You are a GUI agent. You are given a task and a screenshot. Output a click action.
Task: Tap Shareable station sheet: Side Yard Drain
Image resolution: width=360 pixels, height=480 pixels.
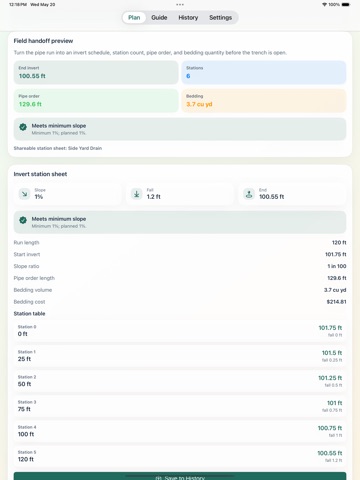pyautogui.click(x=58, y=148)
